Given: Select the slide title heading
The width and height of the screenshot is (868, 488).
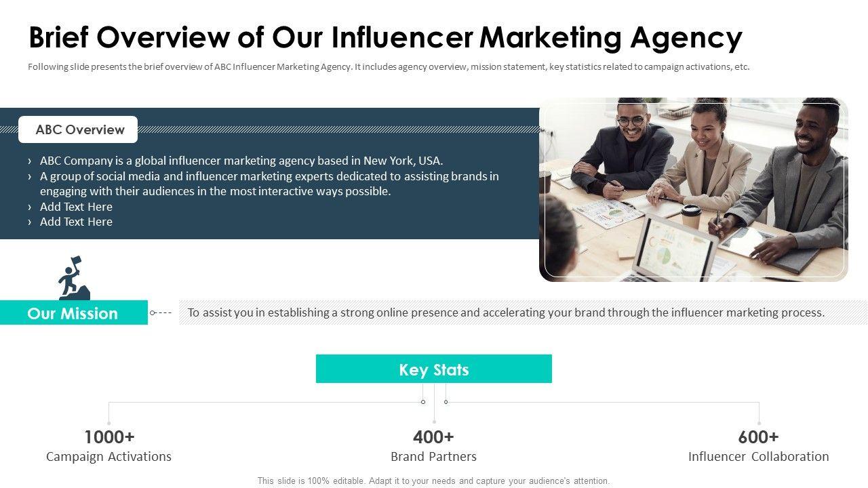Looking at the screenshot, I should pos(385,38).
